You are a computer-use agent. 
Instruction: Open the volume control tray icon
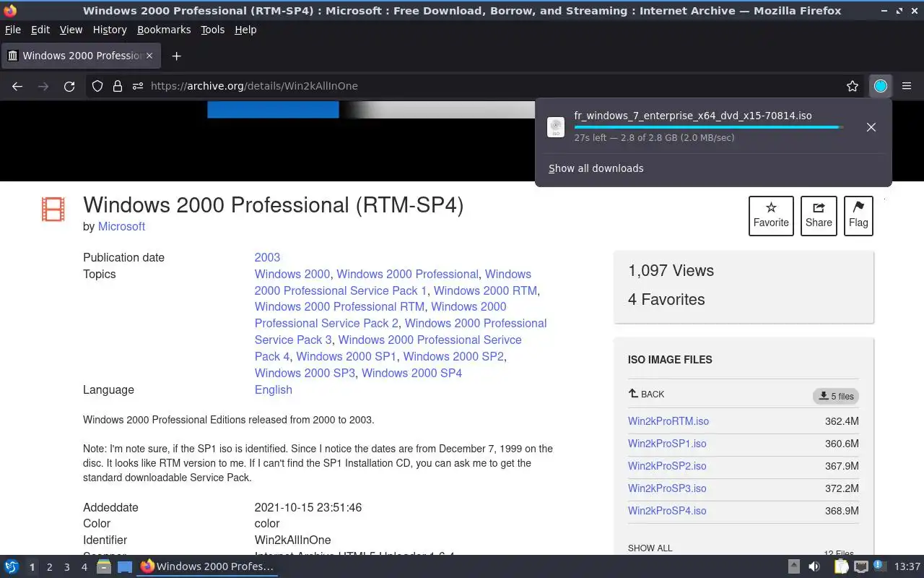coord(814,566)
